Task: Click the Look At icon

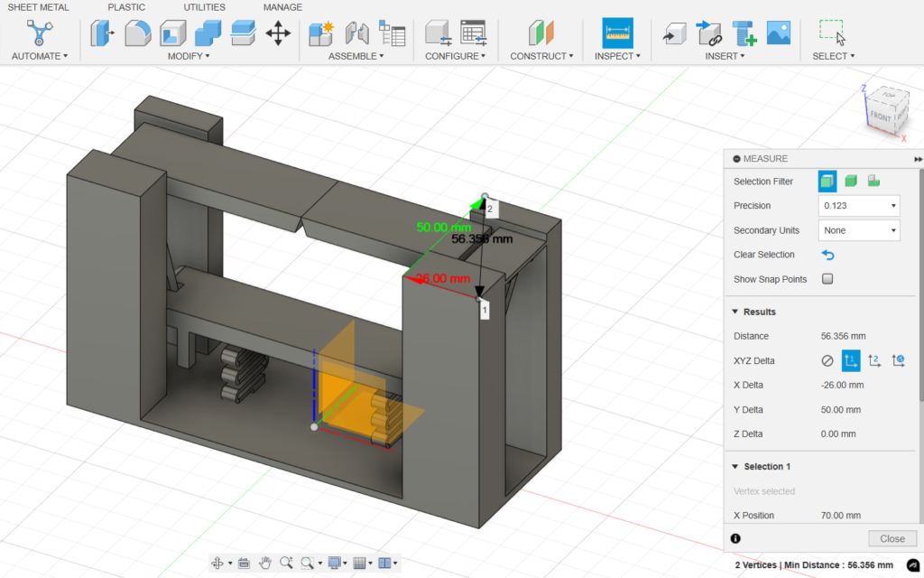Action: pyautogui.click(x=244, y=564)
